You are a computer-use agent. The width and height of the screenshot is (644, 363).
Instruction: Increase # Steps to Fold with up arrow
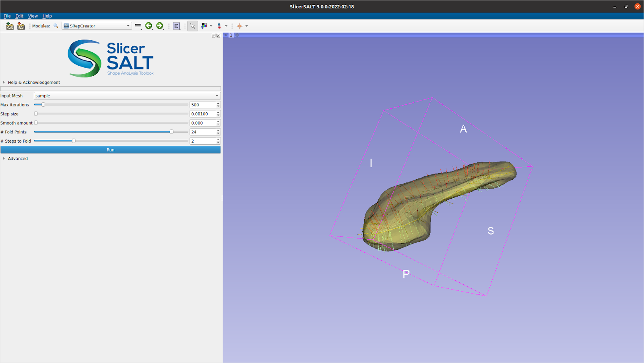218,139
